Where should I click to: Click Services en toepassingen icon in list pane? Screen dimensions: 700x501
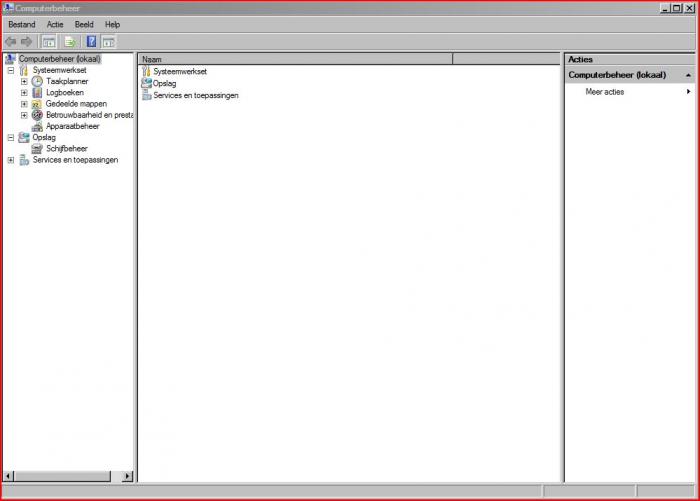(x=146, y=95)
